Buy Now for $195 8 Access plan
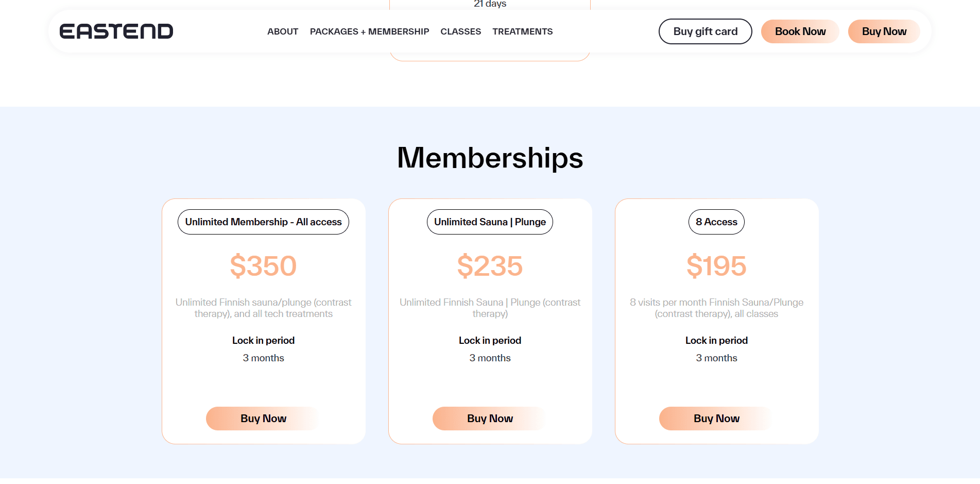This screenshot has width=980, height=484. (x=716, y=419)
